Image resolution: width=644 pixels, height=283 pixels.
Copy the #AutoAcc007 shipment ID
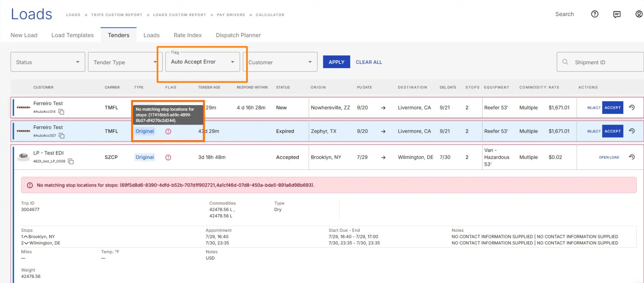[62, 135]
